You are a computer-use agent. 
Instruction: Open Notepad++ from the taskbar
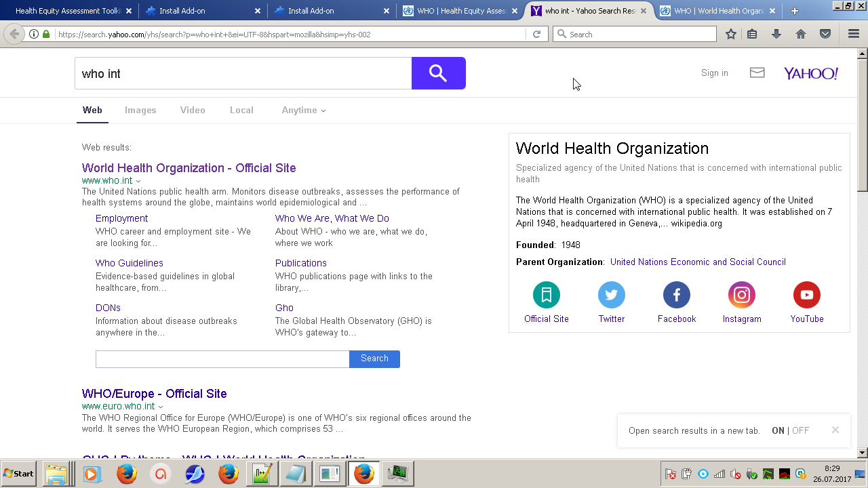[x=262, y=474]
